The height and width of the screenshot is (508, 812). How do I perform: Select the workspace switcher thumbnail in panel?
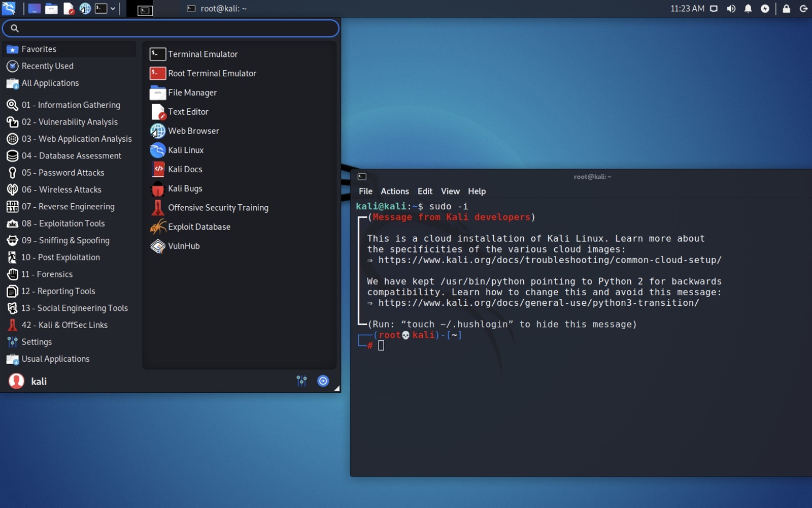coord(145,10)
